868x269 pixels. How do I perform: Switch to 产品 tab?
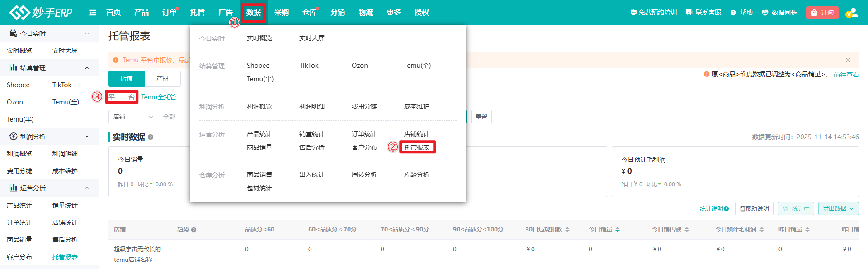(163, 79)
